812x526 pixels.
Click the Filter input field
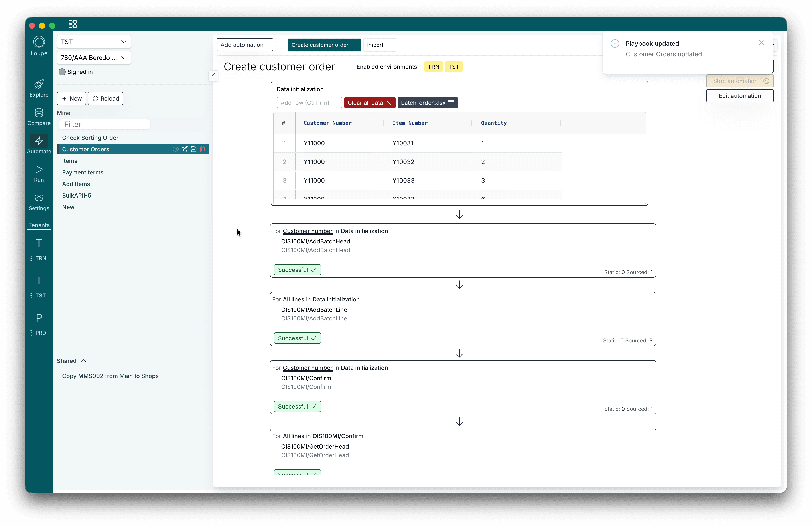point(104,124)
